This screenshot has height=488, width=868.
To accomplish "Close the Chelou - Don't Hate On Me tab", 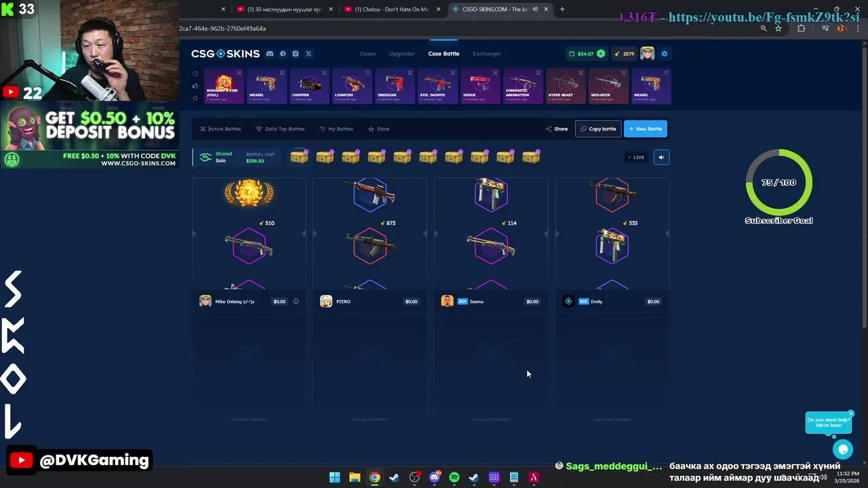I will click(438, 9).
